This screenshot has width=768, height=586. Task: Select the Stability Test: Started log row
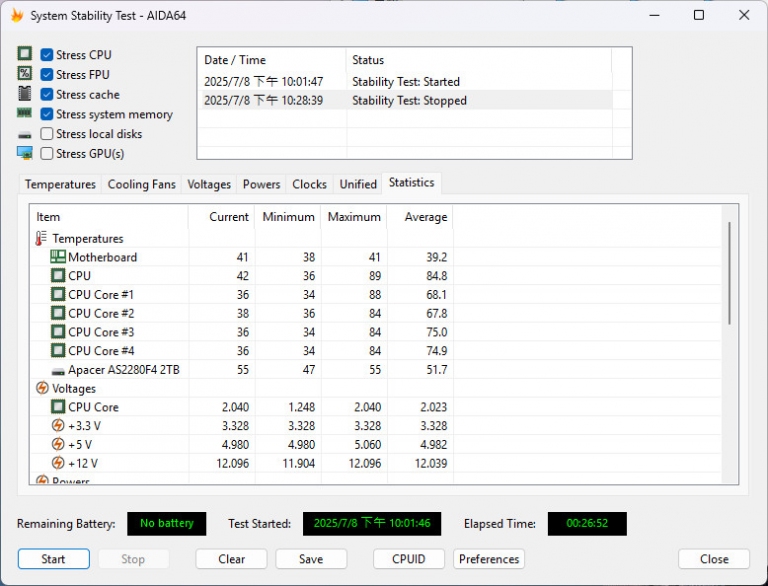(406, 81)
